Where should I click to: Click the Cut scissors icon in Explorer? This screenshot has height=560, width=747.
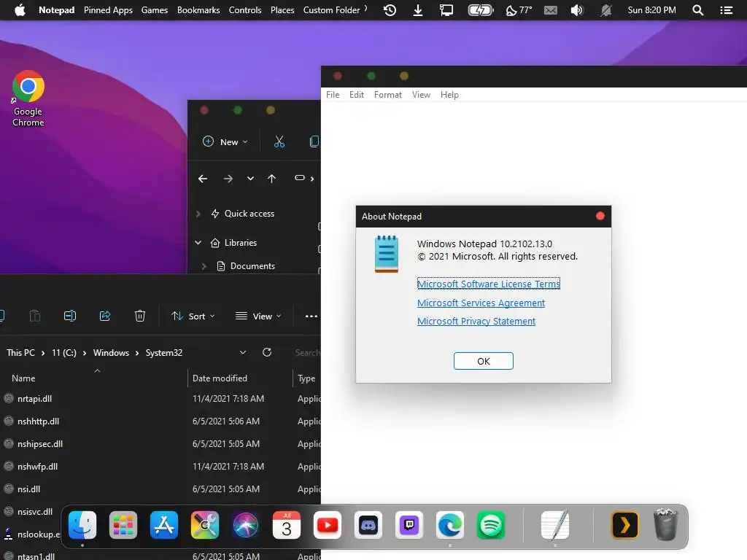[x=279, y=141]
